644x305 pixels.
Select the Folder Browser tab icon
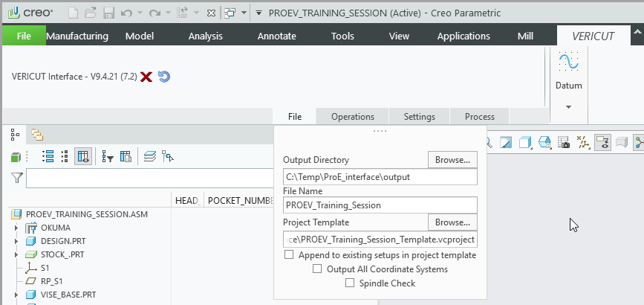(x=37, y=135)
